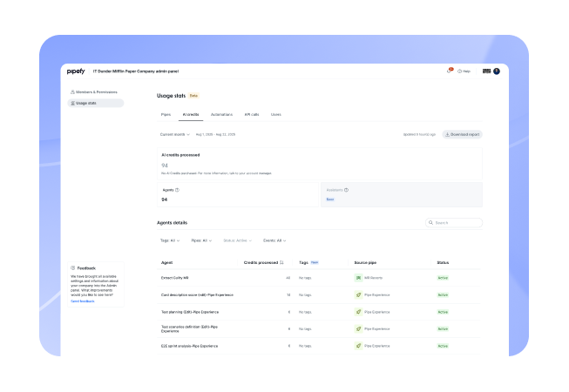
Task: Click the info icon next to Assistants
Action: pos(346,190)
